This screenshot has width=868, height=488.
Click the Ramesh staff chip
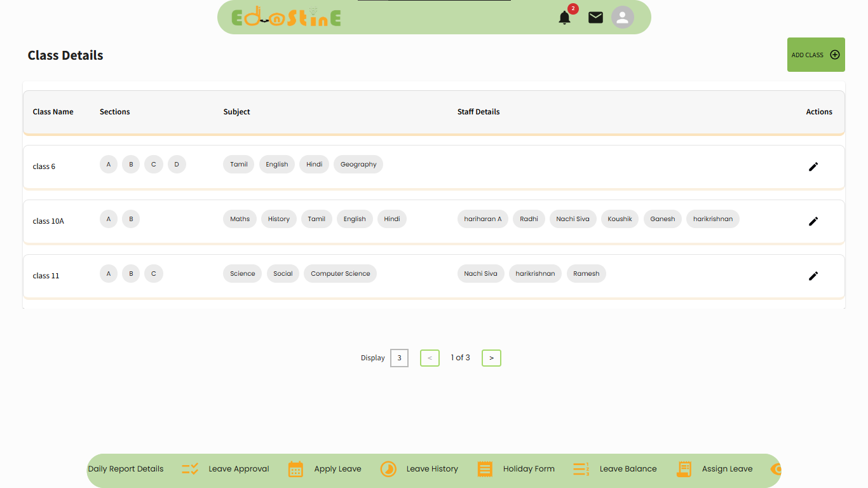pos(586,274)
